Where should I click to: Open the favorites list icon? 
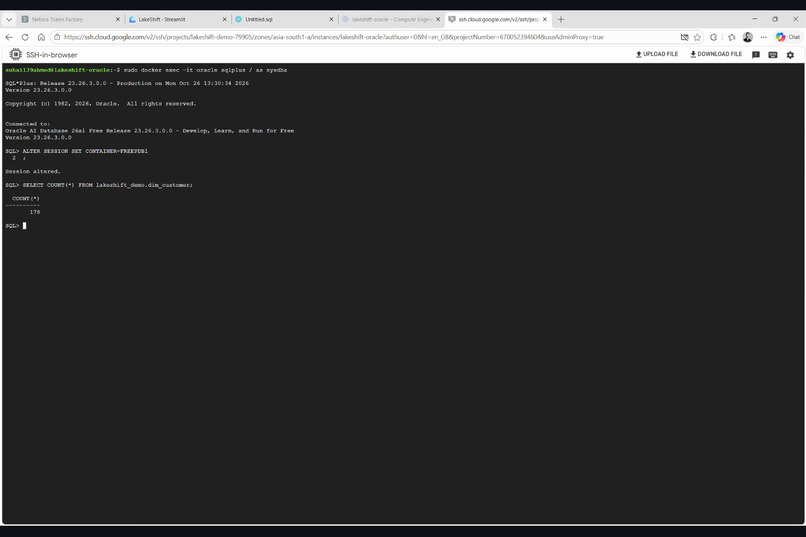[731, 37]
